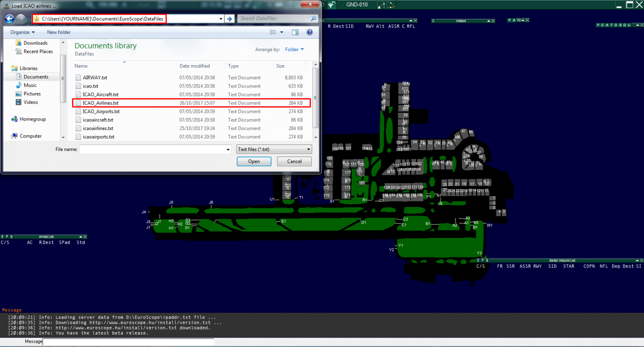Open the Arrange by Folder menu
This screenshot has width=644, height=347.
coord(295,49)
